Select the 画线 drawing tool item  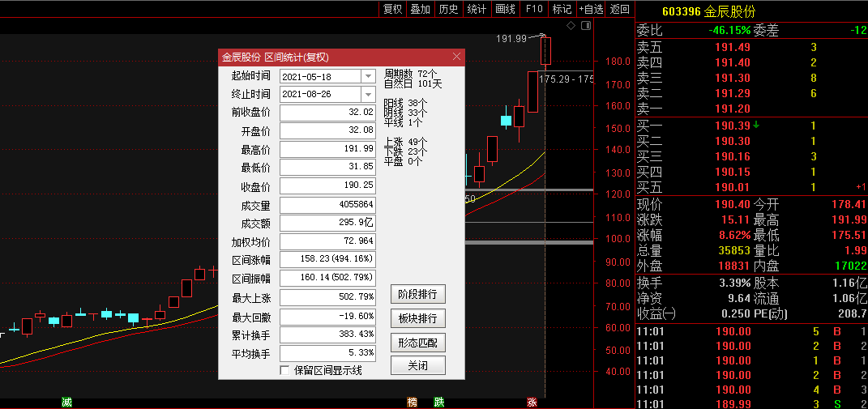coord(505,9)
